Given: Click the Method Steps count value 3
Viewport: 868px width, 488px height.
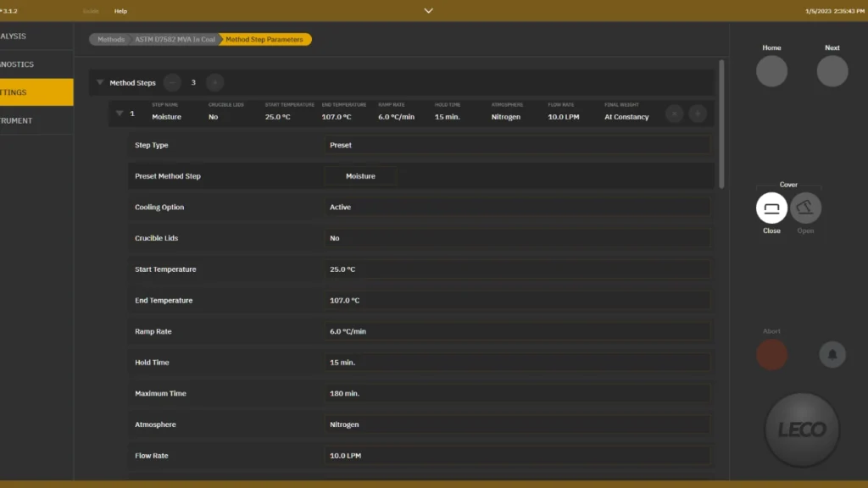Looking at the screenshot, I should 193,82.
